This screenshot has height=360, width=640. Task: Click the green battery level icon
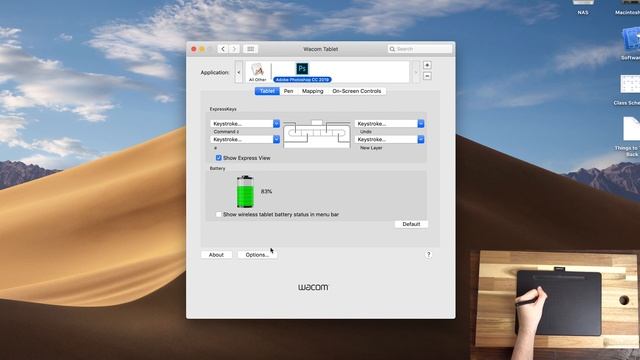coord(245,192)
